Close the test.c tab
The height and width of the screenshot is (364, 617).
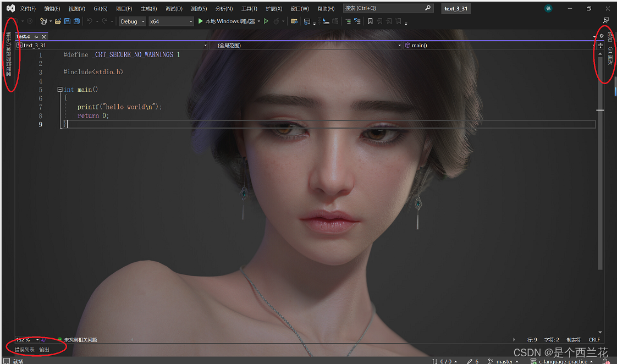click(x=43, y=37)
